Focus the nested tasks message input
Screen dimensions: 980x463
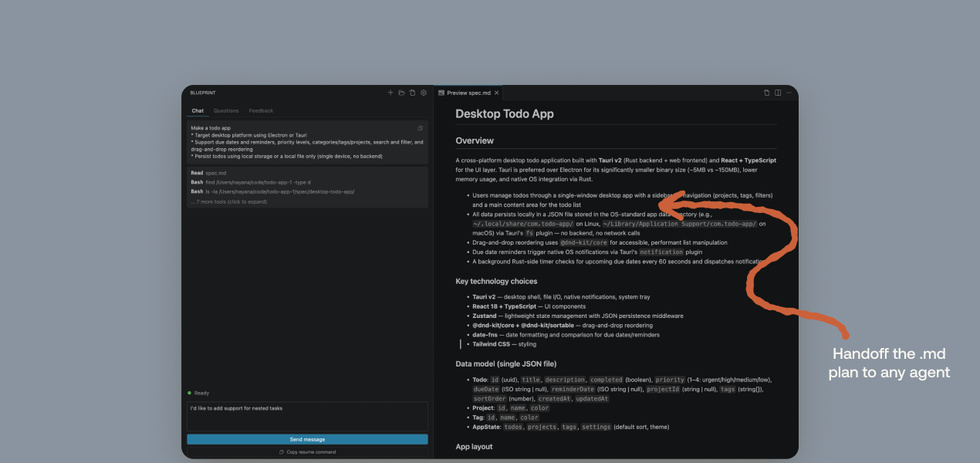click(307, 415)
